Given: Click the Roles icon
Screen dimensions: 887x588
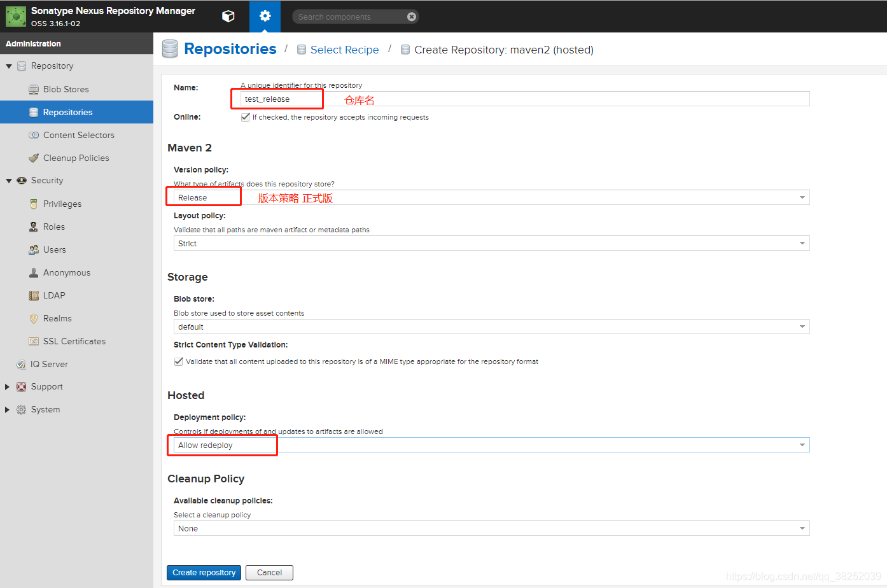Looking at the screenshot, I should [34, 227].
